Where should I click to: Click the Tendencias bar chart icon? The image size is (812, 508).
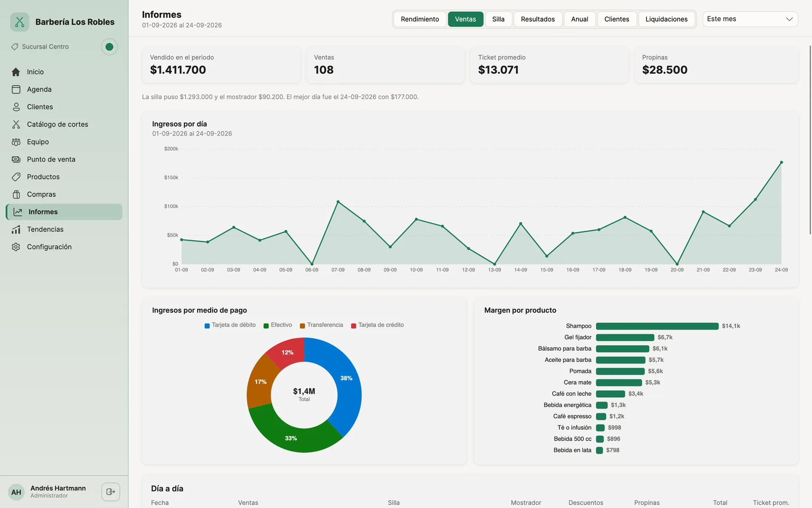[16, 229]
